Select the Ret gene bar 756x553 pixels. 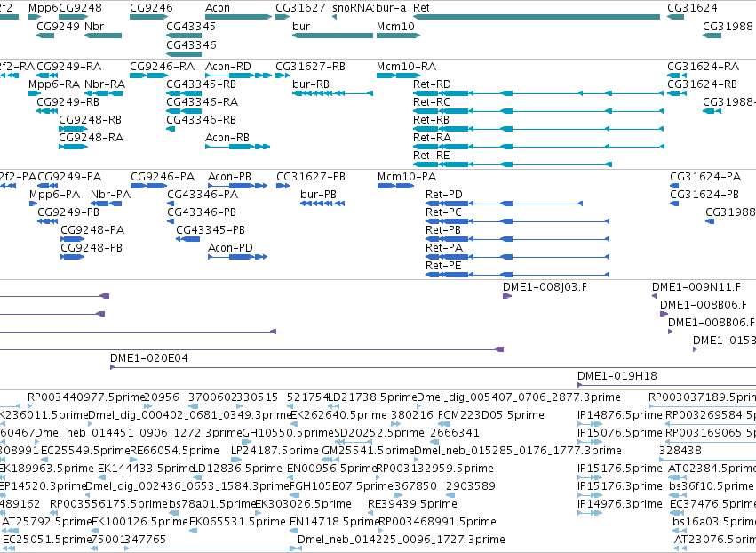click(537, 17)
